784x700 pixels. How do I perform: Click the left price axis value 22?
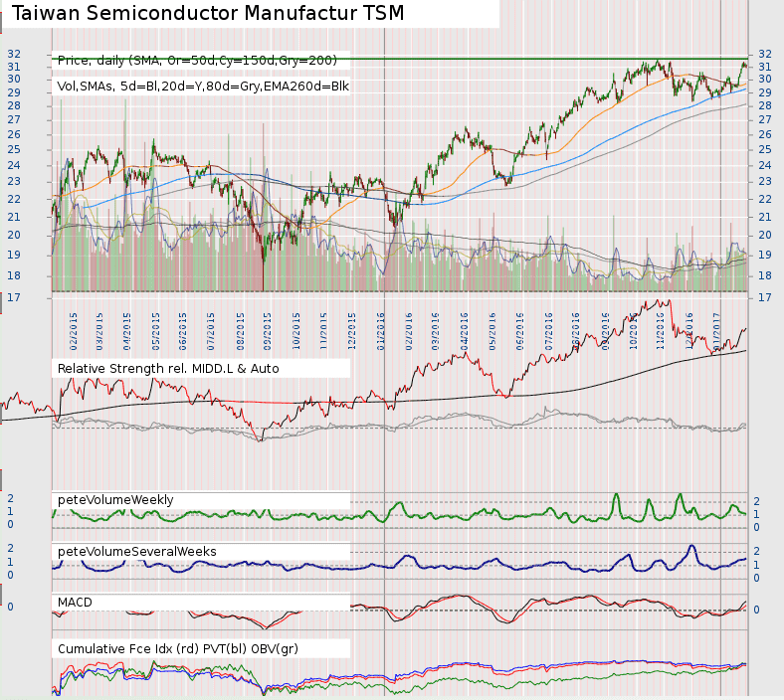(x=14, y=199)
